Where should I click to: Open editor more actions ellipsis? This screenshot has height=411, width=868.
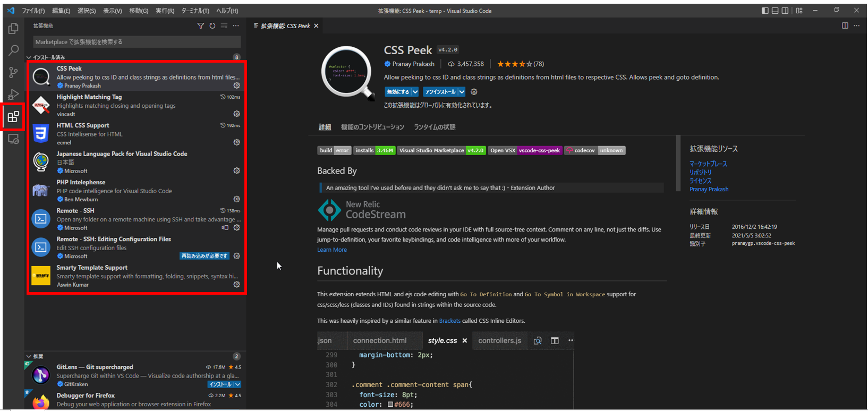856,25
